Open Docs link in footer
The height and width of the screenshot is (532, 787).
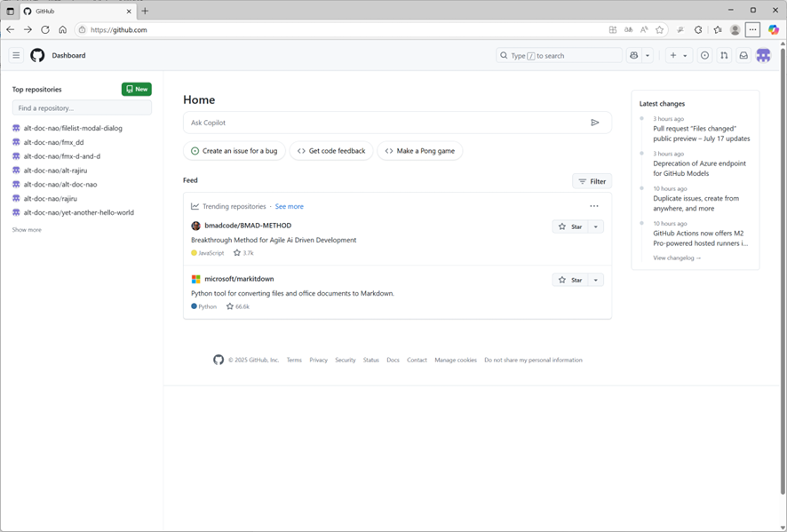click(x=393, y=360)
